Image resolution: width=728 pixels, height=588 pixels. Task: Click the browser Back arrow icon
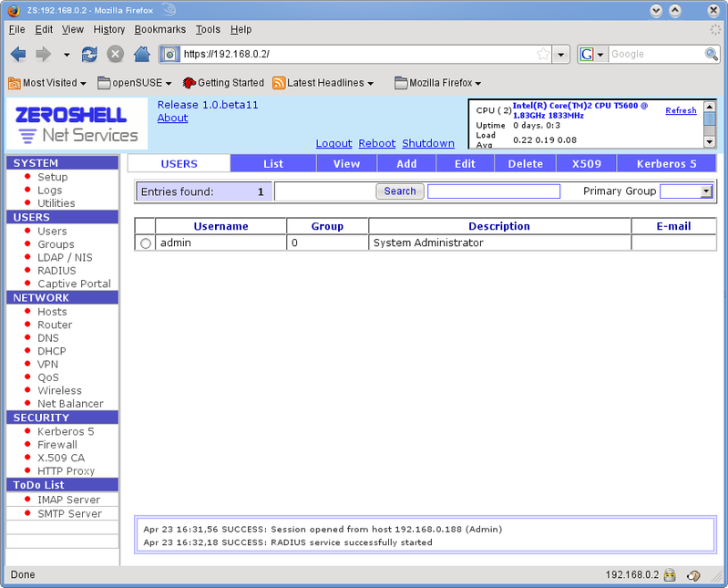click(18, 55)
